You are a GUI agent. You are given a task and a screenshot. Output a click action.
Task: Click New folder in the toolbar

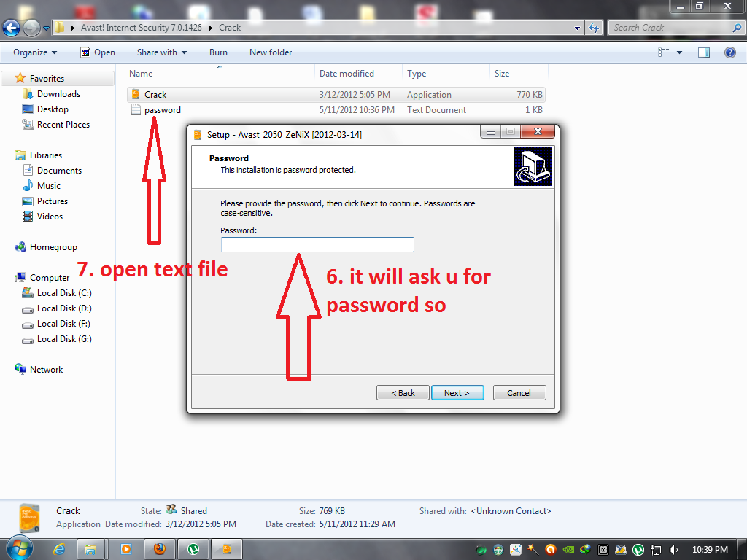(271, 52)
